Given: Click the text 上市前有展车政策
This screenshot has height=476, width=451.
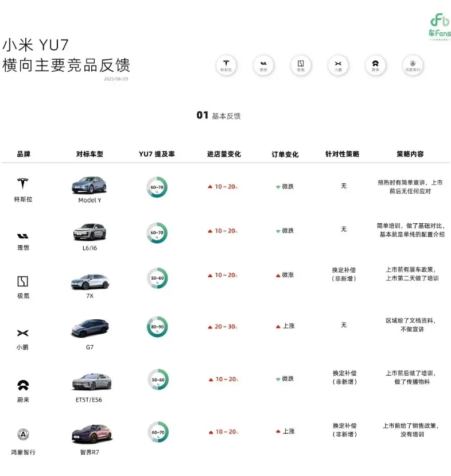Looking at the screenshot, I should point(411,269).
